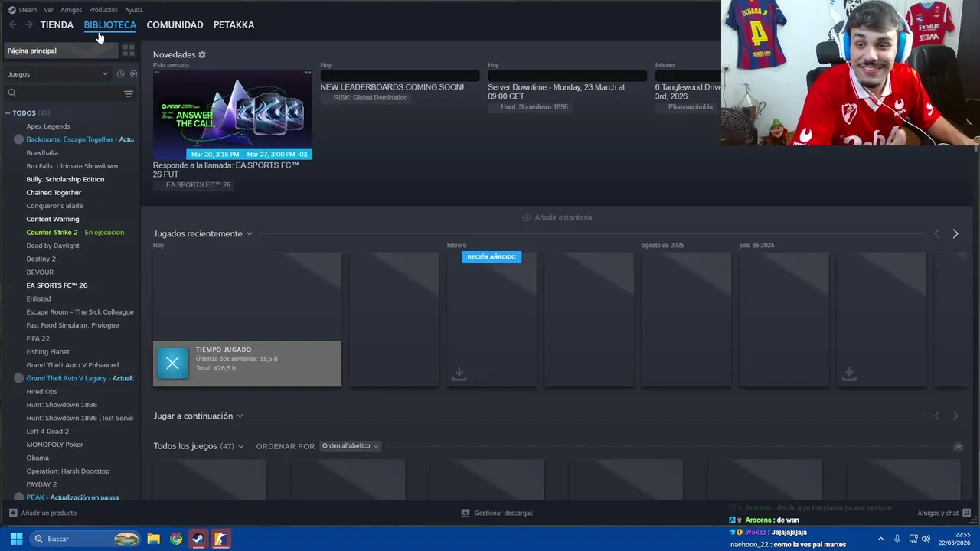Select Counter-Strike 2 running game
The image size is (980, 551).
[75, 233]
